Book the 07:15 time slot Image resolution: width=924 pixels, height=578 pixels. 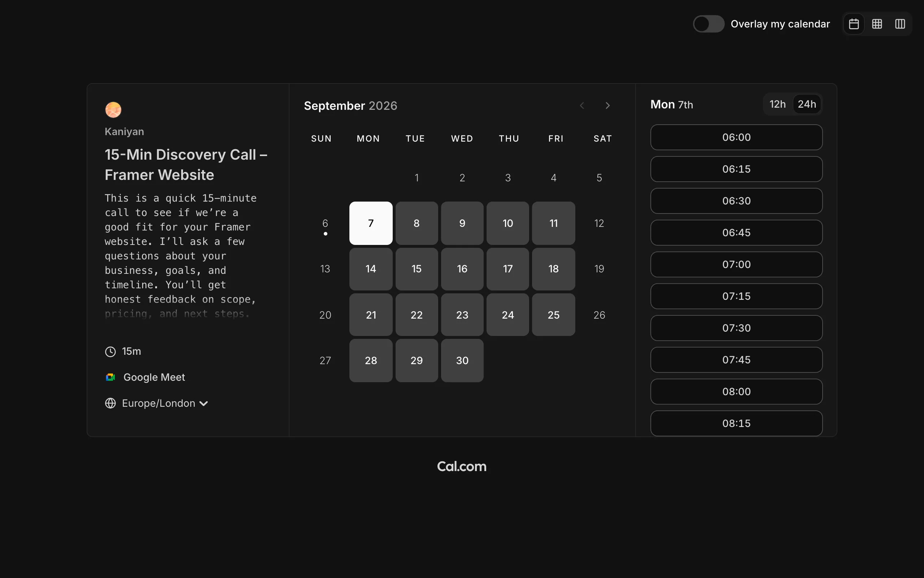(x=736, y=296)
